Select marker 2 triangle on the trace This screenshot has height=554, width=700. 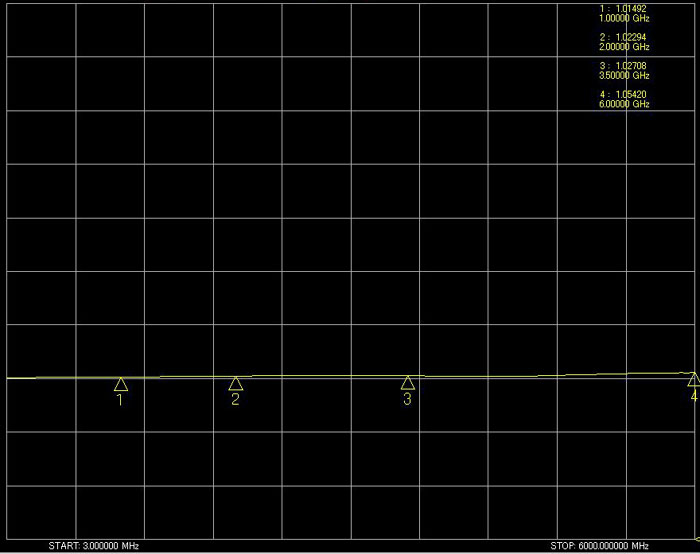(235, 384)
